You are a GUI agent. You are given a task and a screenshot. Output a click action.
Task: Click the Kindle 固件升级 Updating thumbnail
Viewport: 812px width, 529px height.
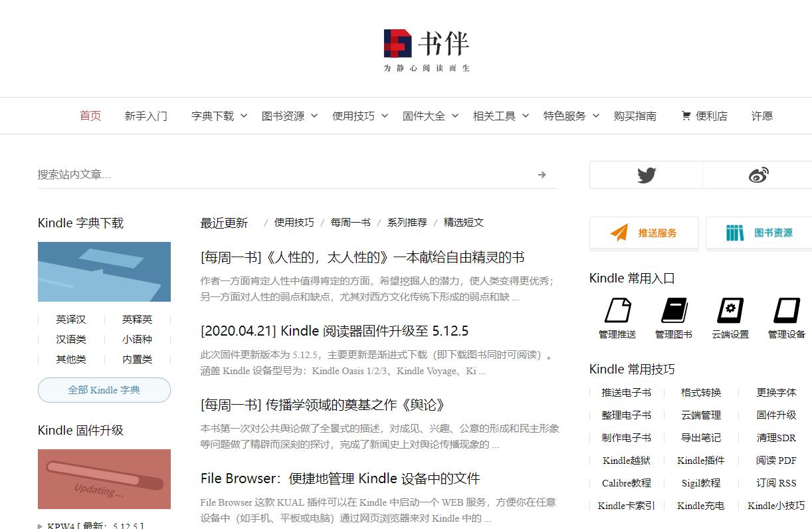(x=104, y=479)
